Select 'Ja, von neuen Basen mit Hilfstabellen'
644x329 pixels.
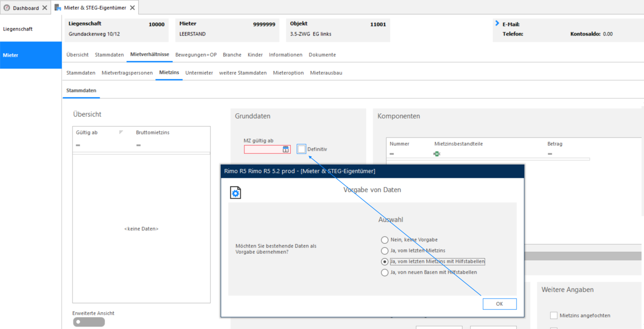coord(385,272)
